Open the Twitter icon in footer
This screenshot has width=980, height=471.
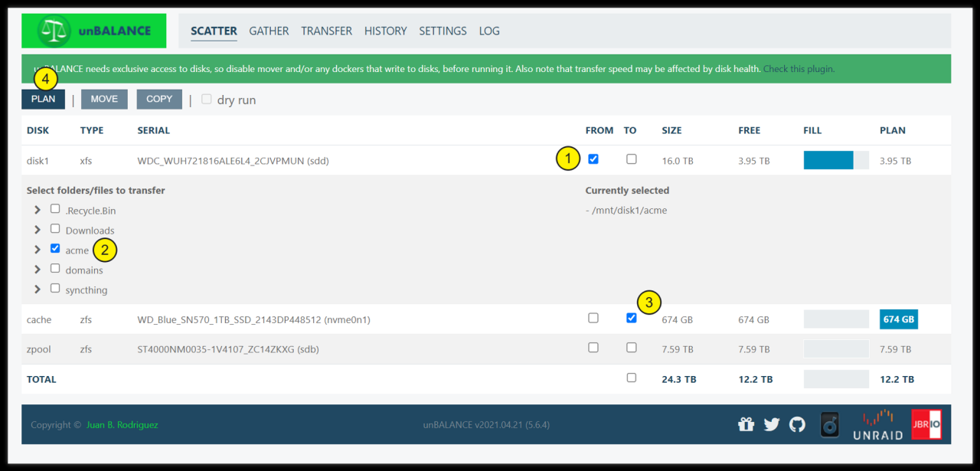(x=772, y=424)
